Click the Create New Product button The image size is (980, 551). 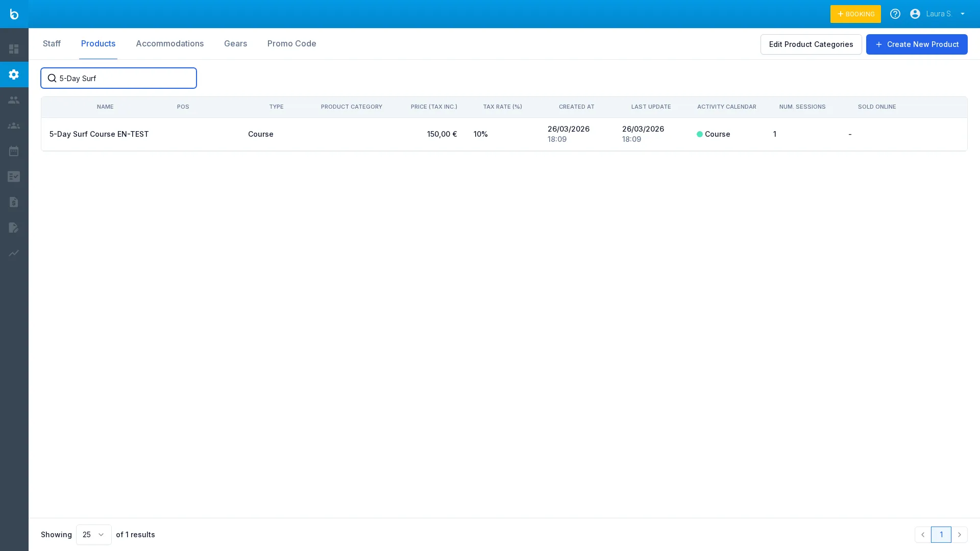tap(916, 44)
